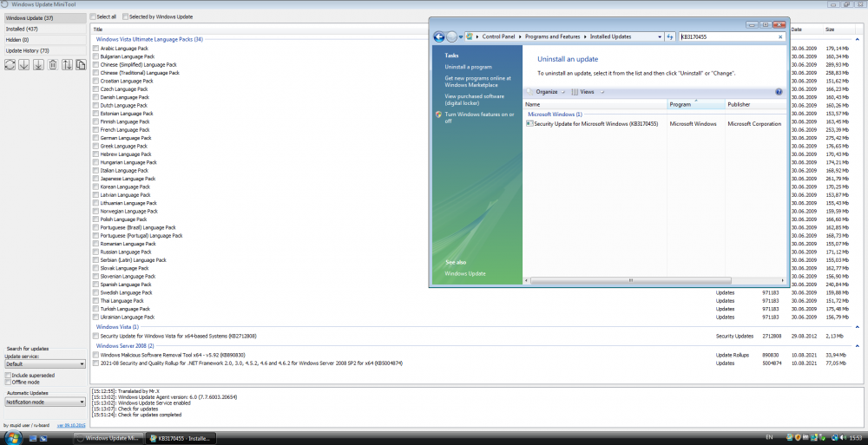Collapse the Windows Server 2008 (2) group
Screen dimensions: 868x445
858,346
